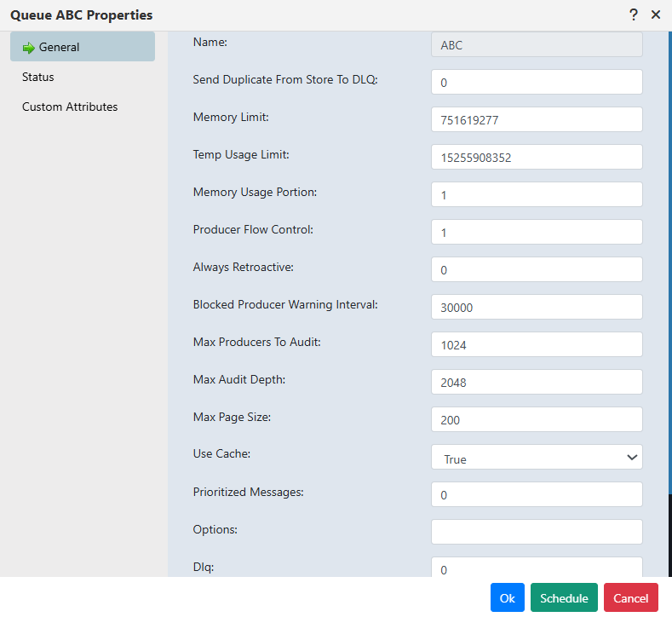The width and height of the screenshot is (672, 617).
Task: Edit the Max Page Size value
Action: (537, 419)
